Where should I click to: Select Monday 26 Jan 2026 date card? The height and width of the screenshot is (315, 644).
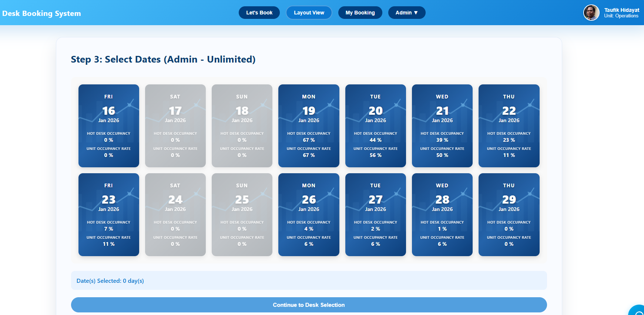[x=309, y=214]
